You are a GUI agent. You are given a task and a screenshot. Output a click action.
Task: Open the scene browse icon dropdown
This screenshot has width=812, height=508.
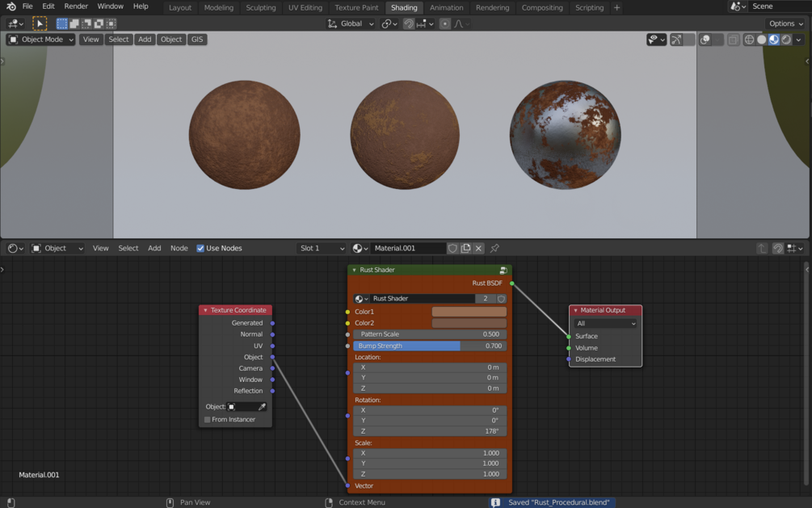(738, 6)
